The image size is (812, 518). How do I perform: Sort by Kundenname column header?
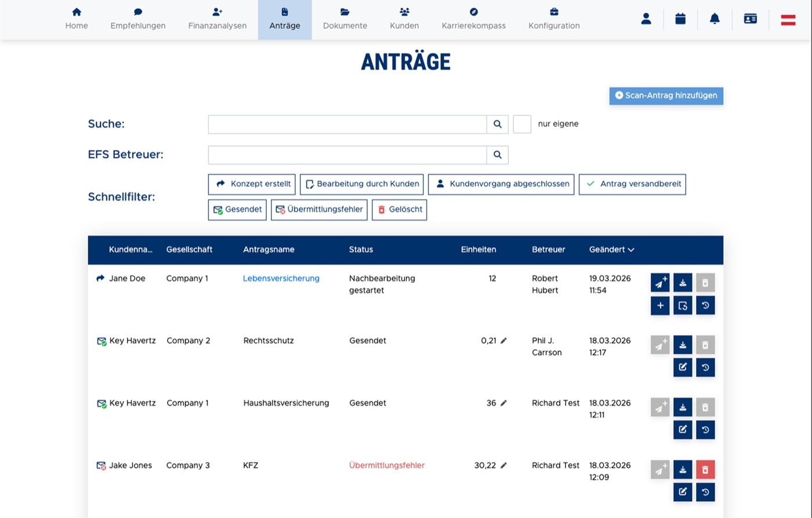tap(130, 249)
